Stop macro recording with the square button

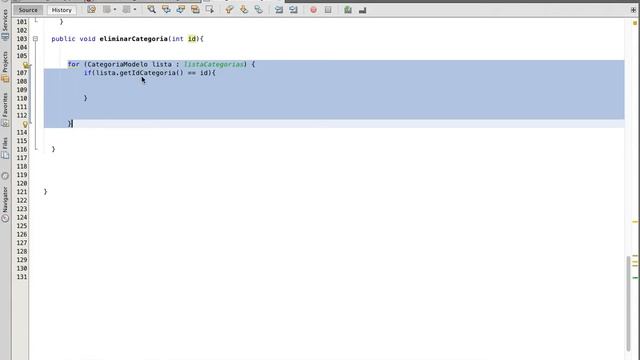(328, 10)
